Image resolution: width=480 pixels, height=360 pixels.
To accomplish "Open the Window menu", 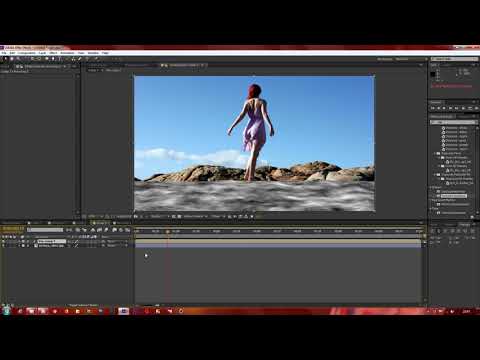I will click(x=93, y=53).
